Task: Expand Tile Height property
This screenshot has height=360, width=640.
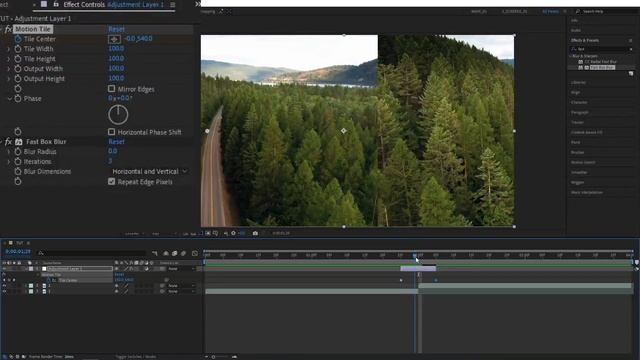Action: tap(9, 59)
